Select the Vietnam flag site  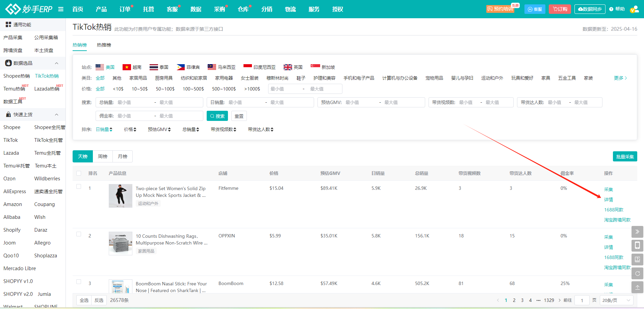point(127,67)
